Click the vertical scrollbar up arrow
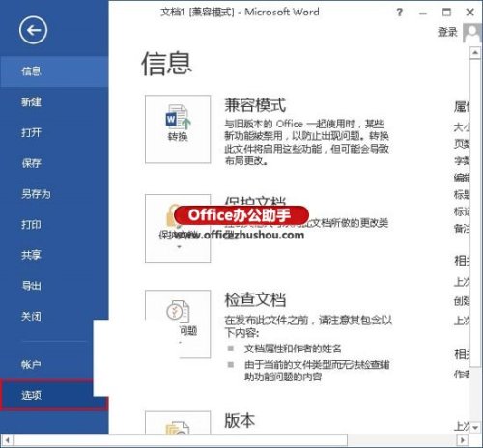 tap(475, 52)
